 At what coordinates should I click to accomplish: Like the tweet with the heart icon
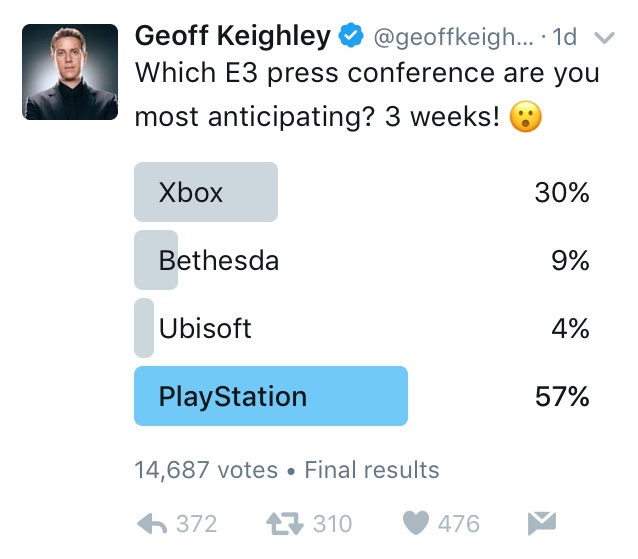pos(415,523)
